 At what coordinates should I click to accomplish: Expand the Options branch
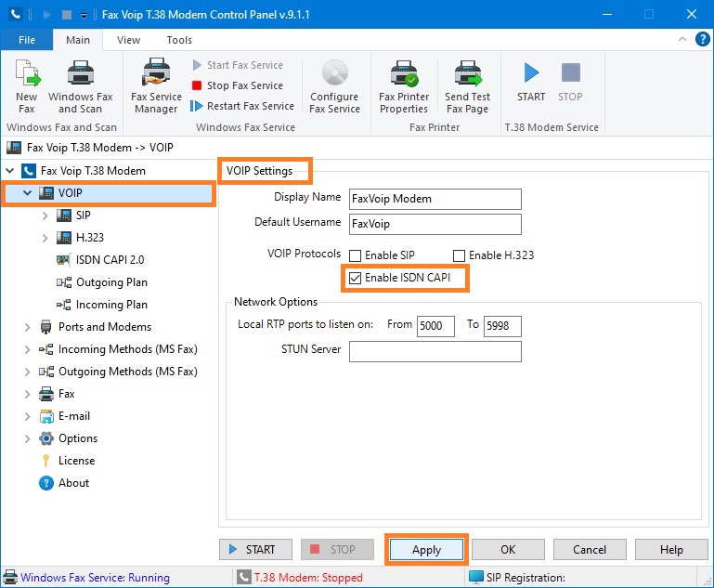tap(27, 438)
